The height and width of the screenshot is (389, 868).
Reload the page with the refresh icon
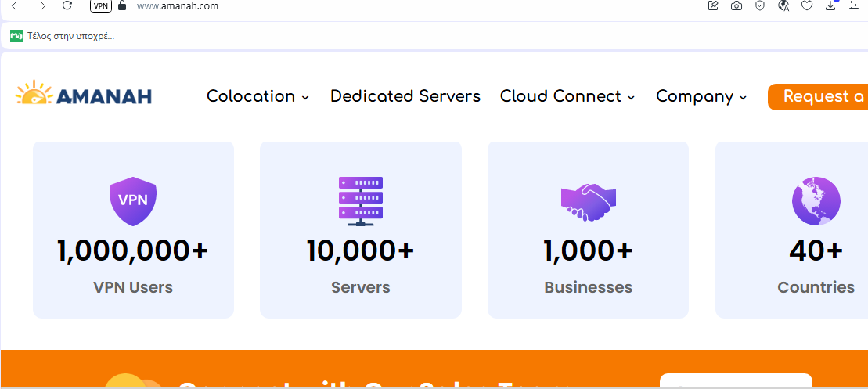tap(67, 5)
